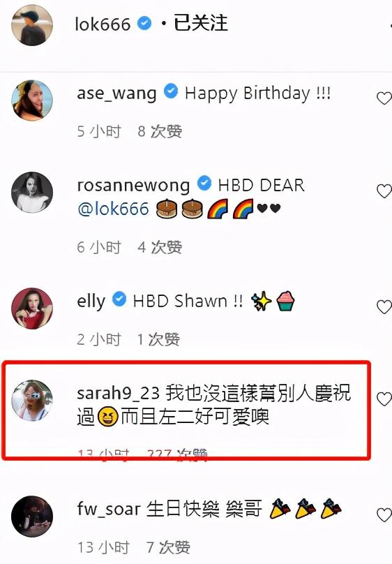Like elly's HBD Shawn comment
This screenshot has height=564, width=392.
(x=384, y=307)
